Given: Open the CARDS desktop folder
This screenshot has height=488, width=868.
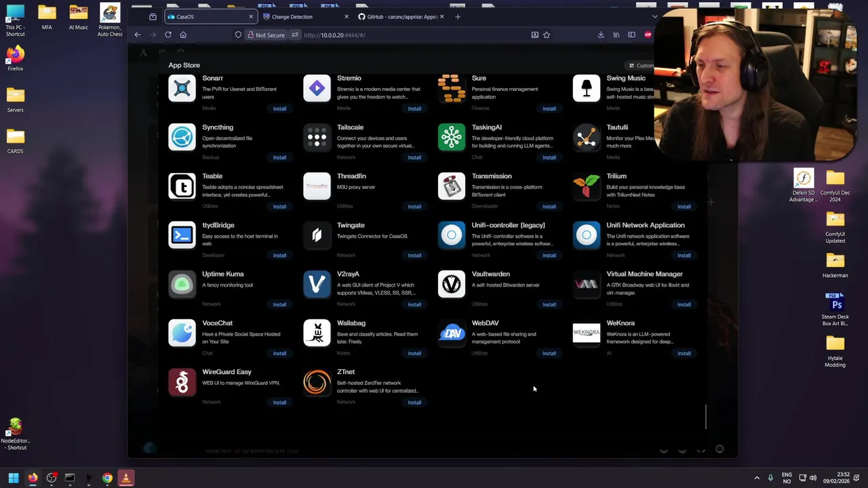Looking at the screenshot, I should coord(15,141).
